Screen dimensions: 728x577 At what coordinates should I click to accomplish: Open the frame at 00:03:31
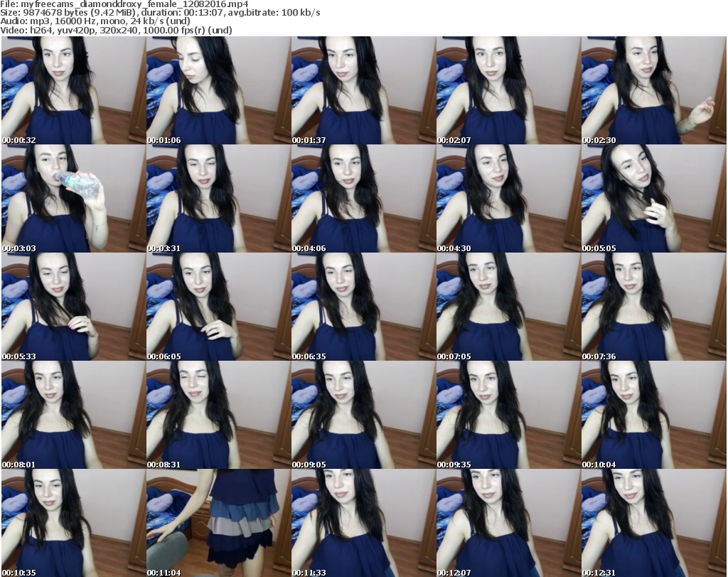pyautogui.click(x=219, y=198)
